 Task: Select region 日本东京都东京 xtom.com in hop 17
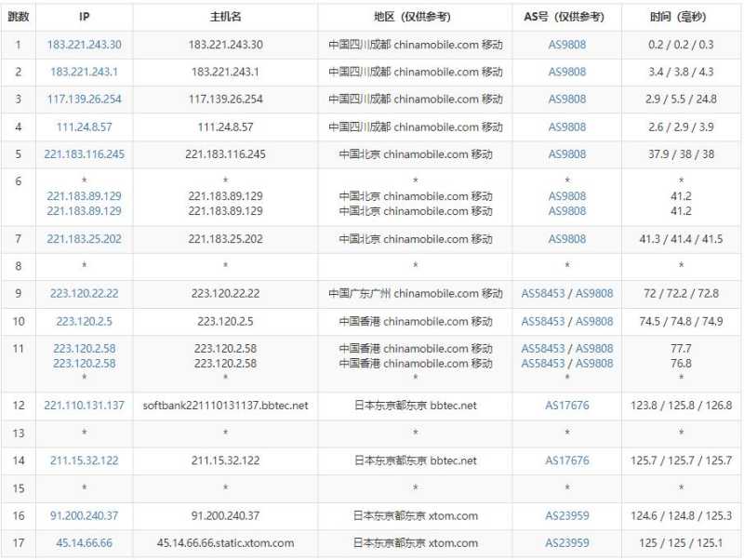pos(415,543)
